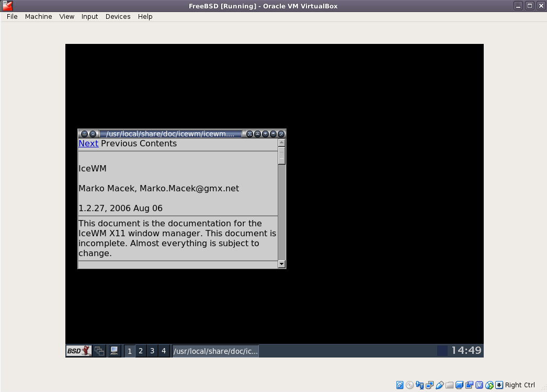547x392 pixels.
Task: Click the network adapters status icon
Action: (429, 385)
